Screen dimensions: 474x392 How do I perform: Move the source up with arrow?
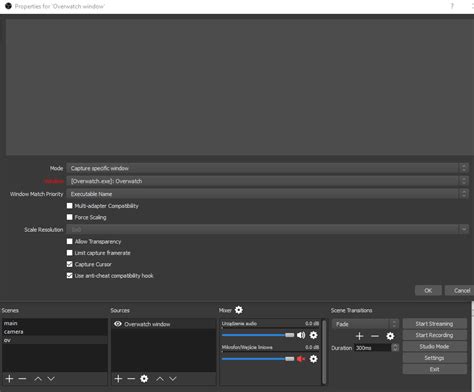(x=160, y=379)
